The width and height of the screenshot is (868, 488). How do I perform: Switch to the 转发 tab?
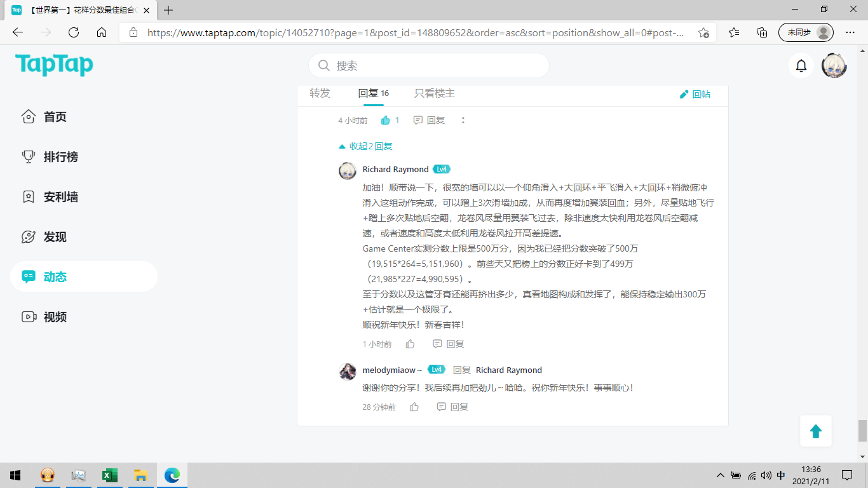pos(320,93)
